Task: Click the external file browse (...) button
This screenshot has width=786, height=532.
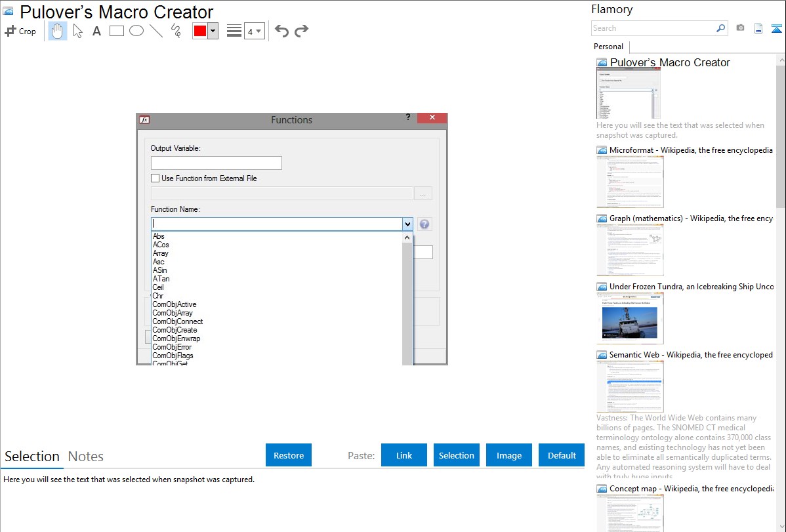Action: (423, 194)
